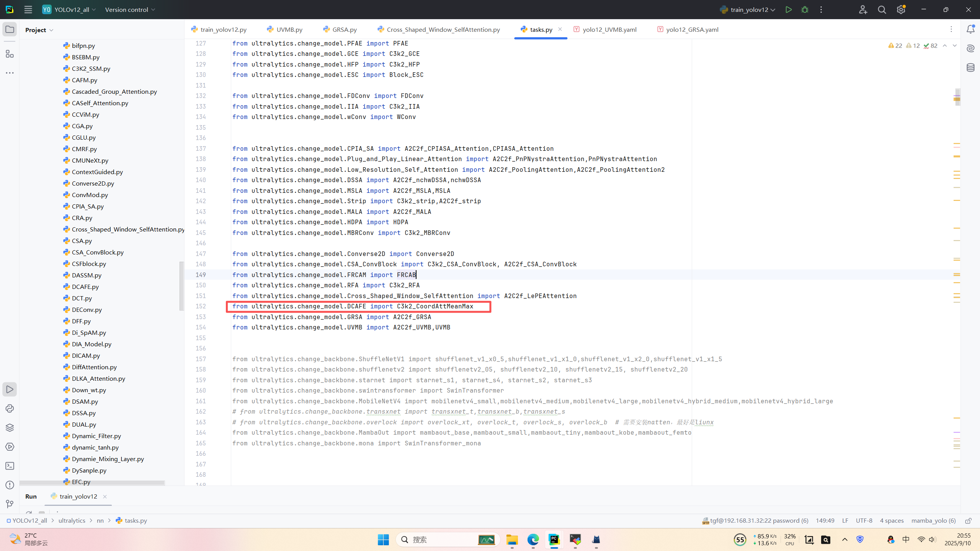Open the Python Packages tool window
Image resolution: width=980 pixels, height=551 pixels.
(10, 427)
